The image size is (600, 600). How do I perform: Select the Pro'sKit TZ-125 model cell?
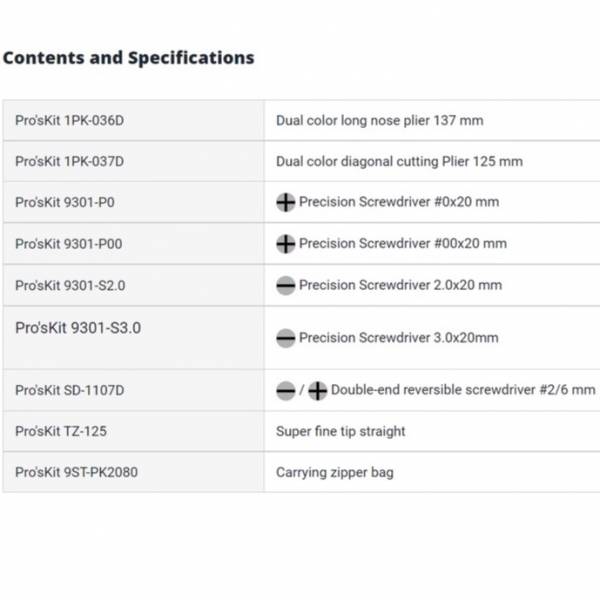tap(133, 431)
